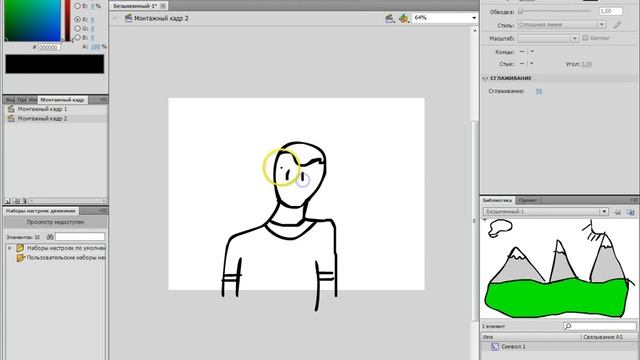Switch to the Проект tab
This screenshot has width=640, height=360.
coord(528,200)
